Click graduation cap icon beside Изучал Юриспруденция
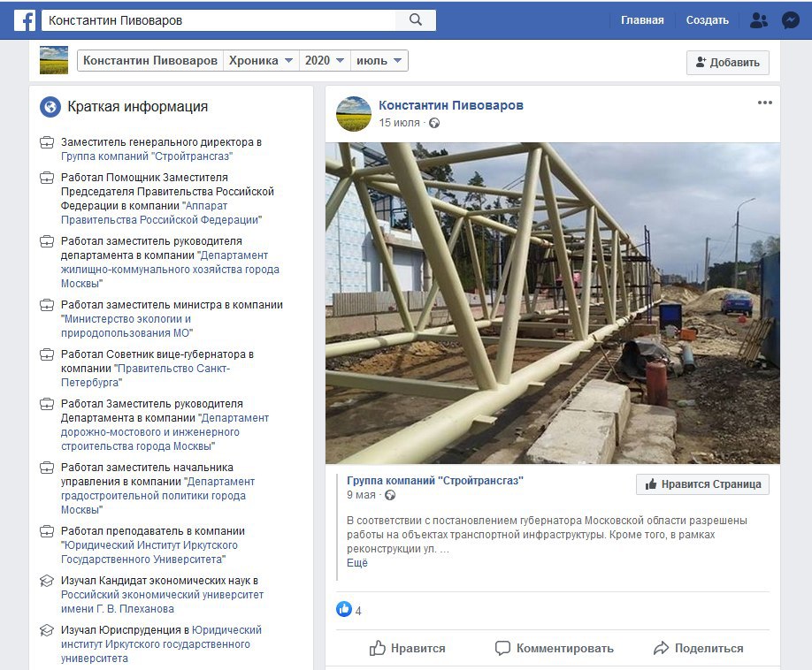The height and width of the screenshot is (670, 812). (x=47, y=630)
